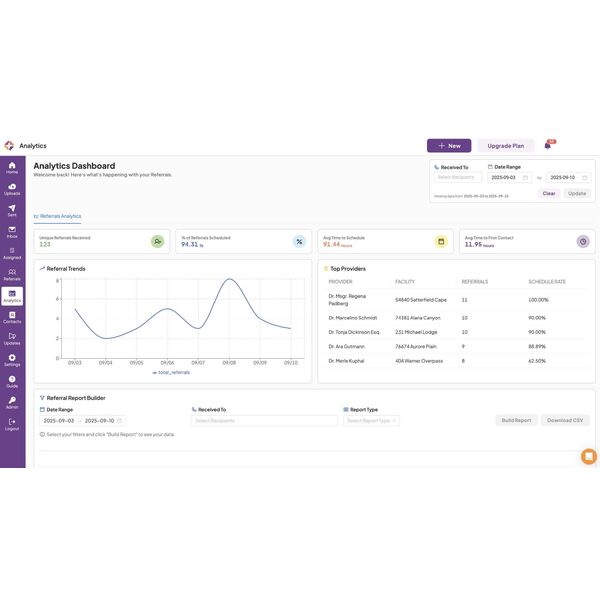Go to the Sent page
Screen dimensions: 600x600
(x=12, y=210)
